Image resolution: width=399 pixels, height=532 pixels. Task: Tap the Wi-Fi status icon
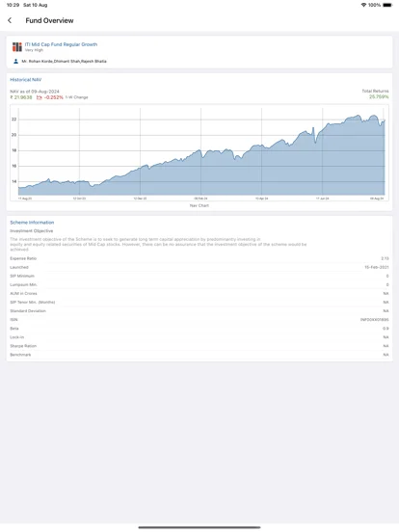coord(363,5)
